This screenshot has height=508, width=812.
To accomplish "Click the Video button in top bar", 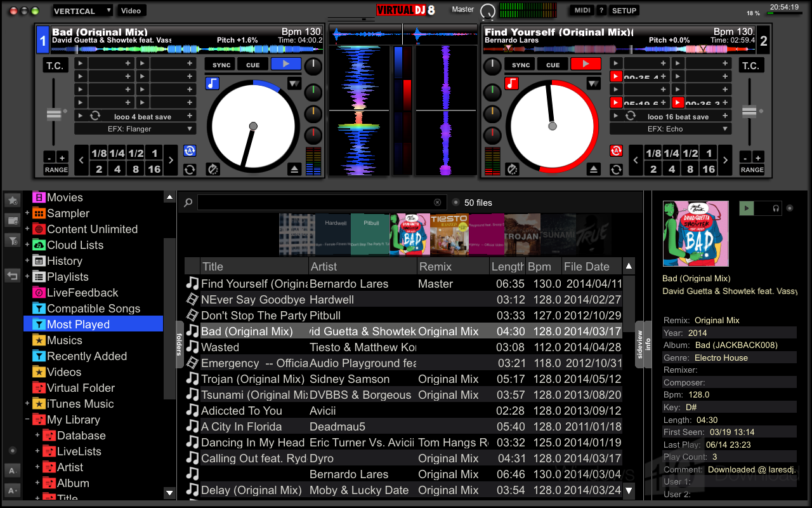I will pos(131,11).
